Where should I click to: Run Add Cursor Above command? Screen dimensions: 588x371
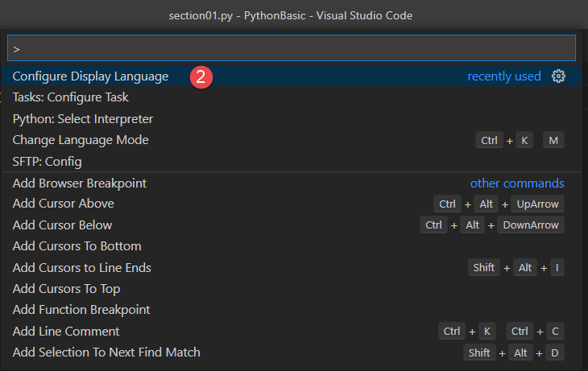[x=64, y=204]
